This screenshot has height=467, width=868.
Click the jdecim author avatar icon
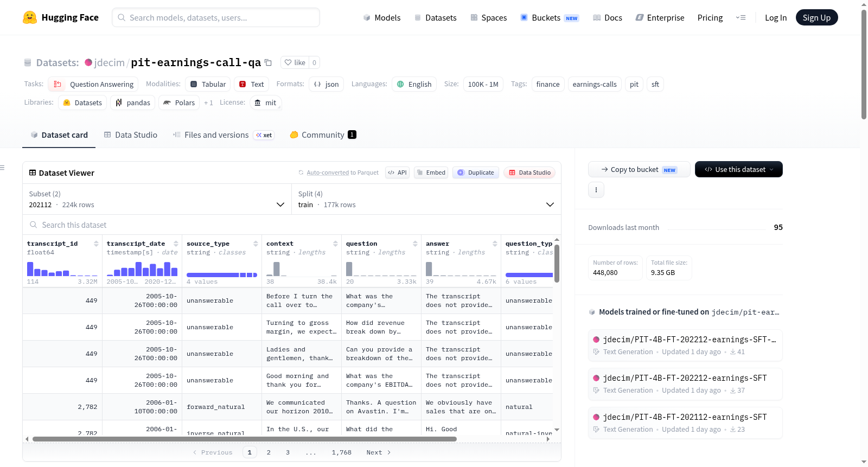click(x=88, y=62)
